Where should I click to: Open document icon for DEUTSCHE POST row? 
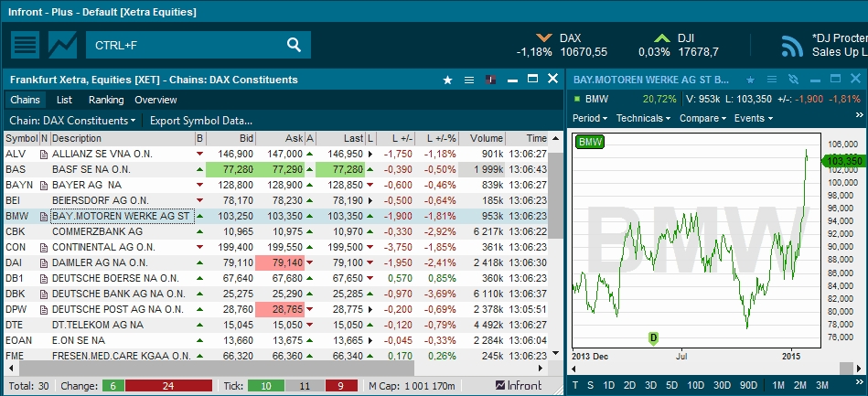(44, 309)
